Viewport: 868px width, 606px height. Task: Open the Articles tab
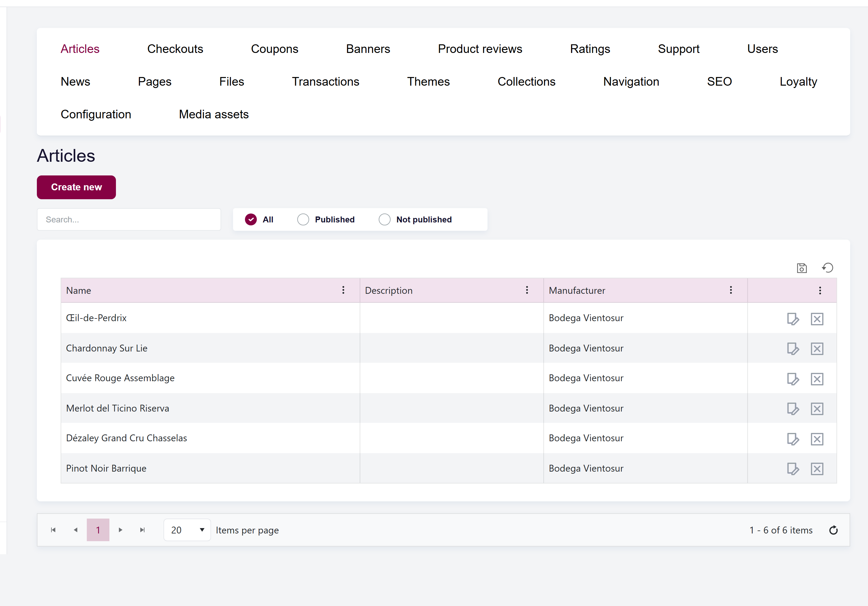tap(80, 49)
